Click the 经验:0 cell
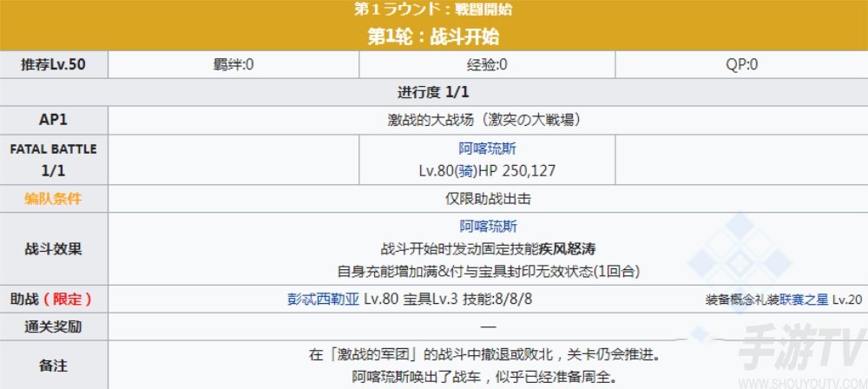Image resolution: width=868 pixels, height=389 pixels. (x=487, y=65)
